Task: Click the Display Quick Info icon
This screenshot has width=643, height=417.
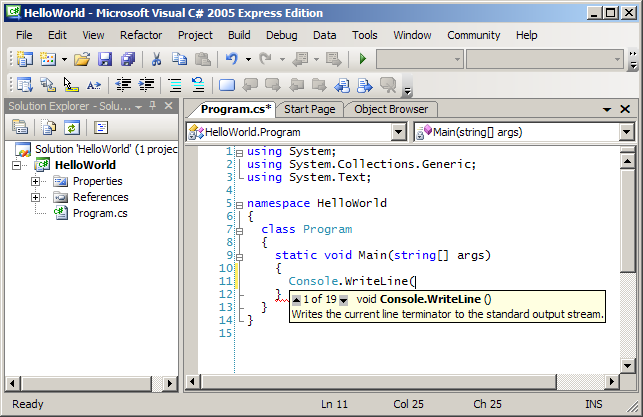Action: pos(71,85)
